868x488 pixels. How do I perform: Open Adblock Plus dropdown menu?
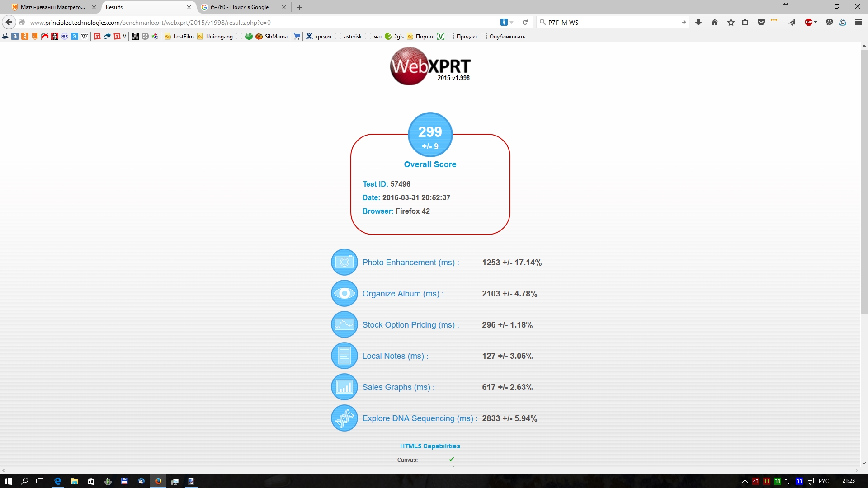click(816, 22)
